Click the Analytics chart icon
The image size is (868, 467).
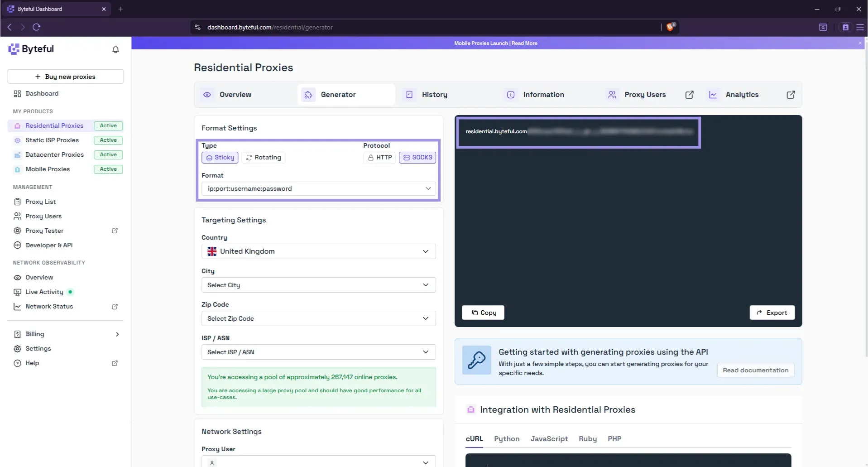(713, 95)
